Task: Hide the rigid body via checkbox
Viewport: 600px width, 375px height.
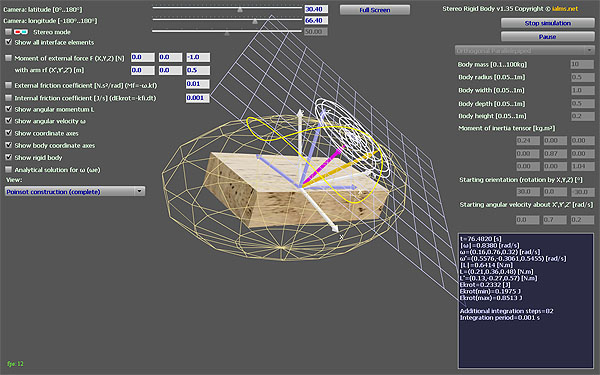Action: pyautogui.click(x=8, y=157)
